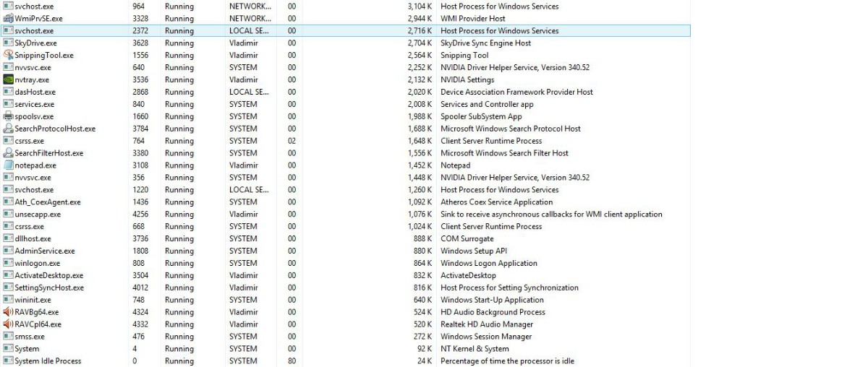868x367 pixels.
Task: Click the WmiPrvSE.exe process icon
Action: click(x=8, y=18)
